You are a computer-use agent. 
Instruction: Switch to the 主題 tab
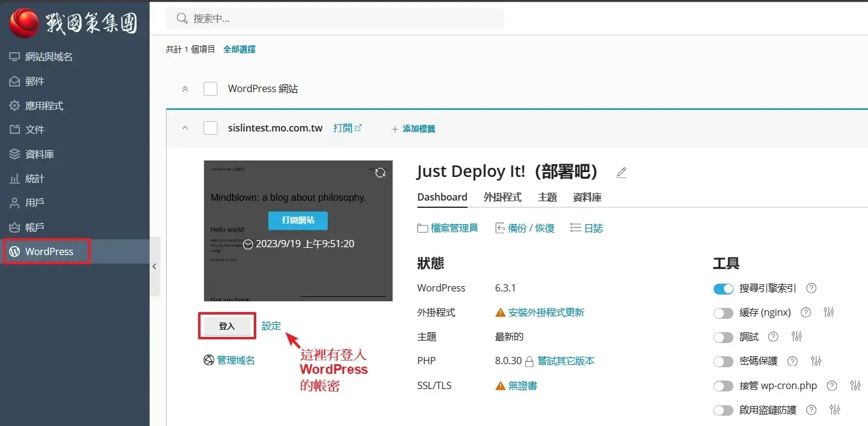coord(548,198)
